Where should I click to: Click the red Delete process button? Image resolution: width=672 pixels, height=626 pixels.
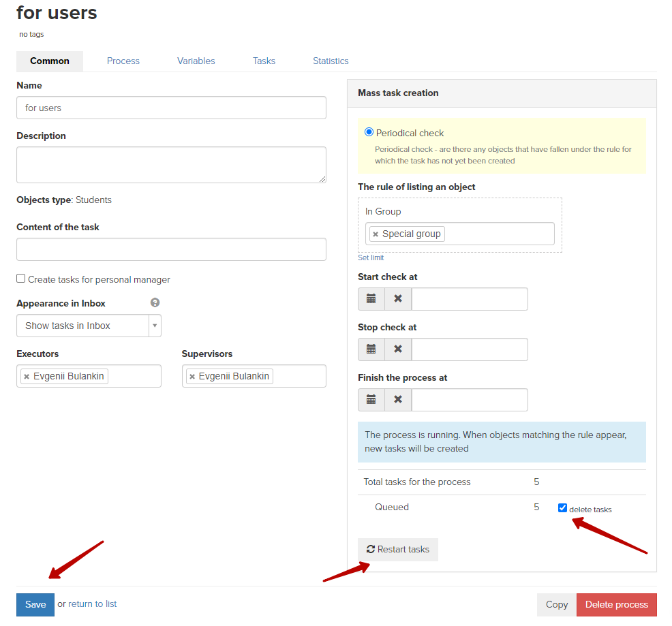616,605
